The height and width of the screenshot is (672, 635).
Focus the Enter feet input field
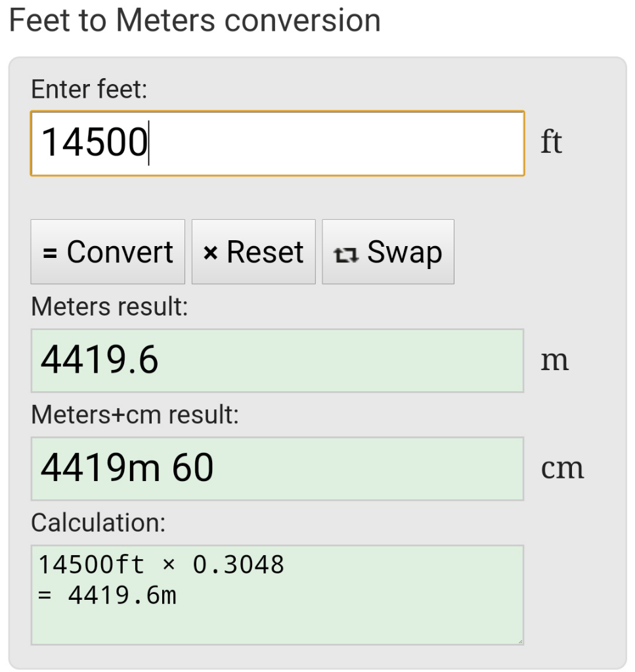277,143
